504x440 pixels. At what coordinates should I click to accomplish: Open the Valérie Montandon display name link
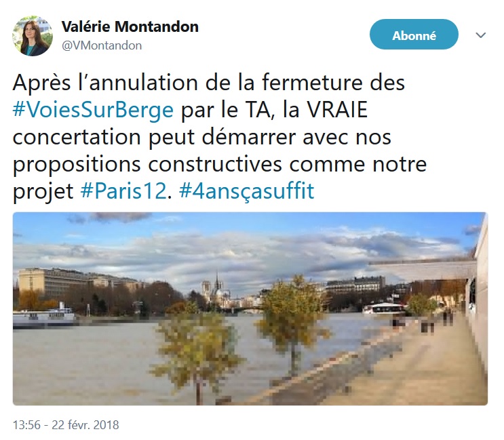(130, 26)
